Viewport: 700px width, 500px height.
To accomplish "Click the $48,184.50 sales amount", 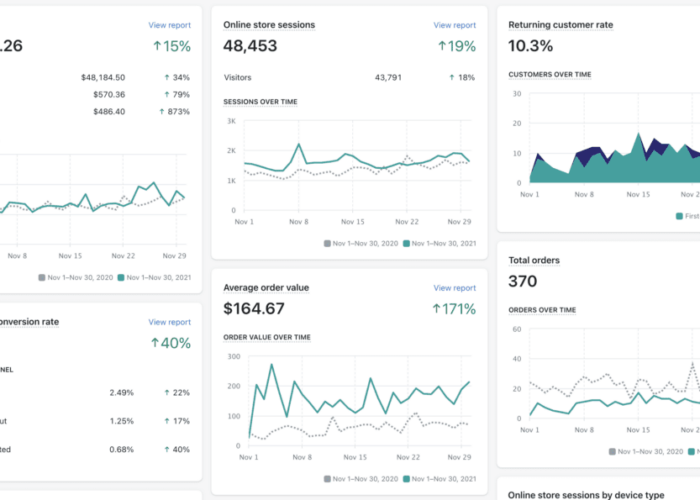I will coord(103,78).
